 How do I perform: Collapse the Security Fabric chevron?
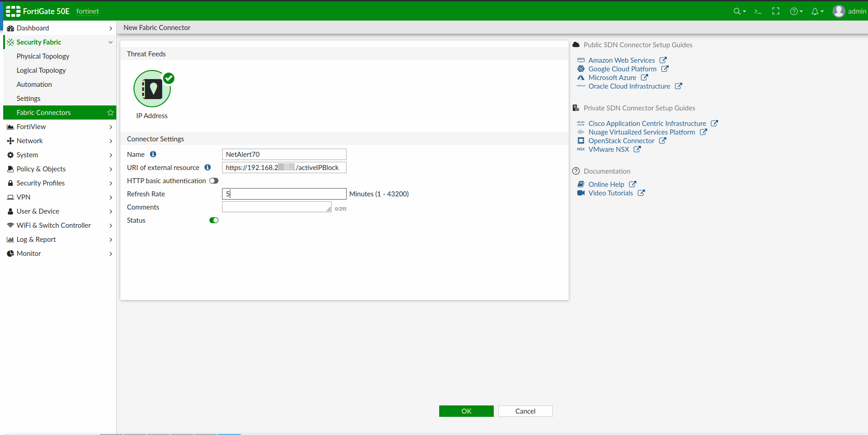110,42
